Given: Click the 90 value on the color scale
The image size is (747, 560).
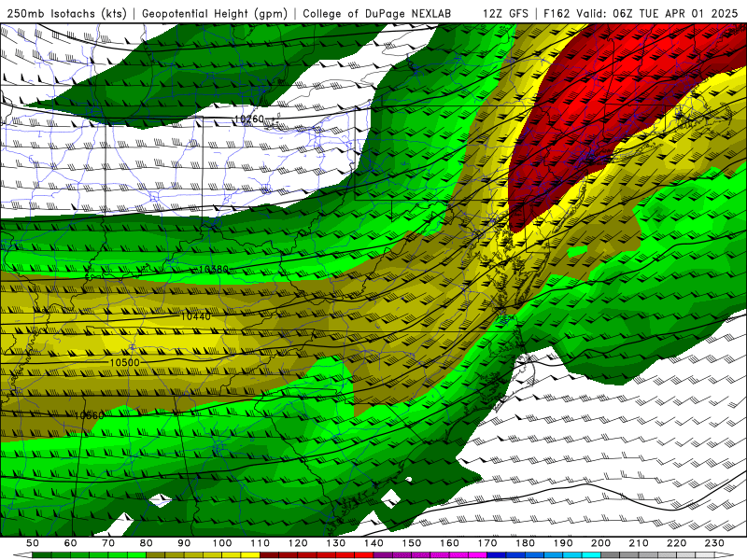Looking at the screenshot, I should click(x=184, y=543).
